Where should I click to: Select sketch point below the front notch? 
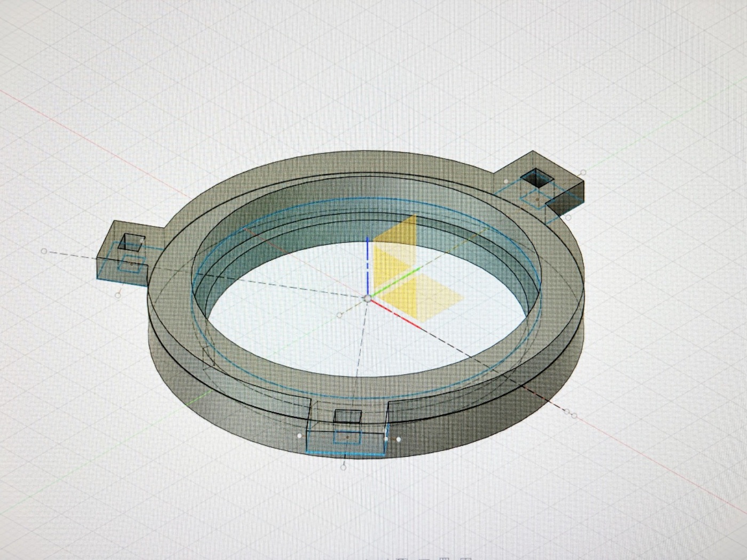[x=344, y=467]
